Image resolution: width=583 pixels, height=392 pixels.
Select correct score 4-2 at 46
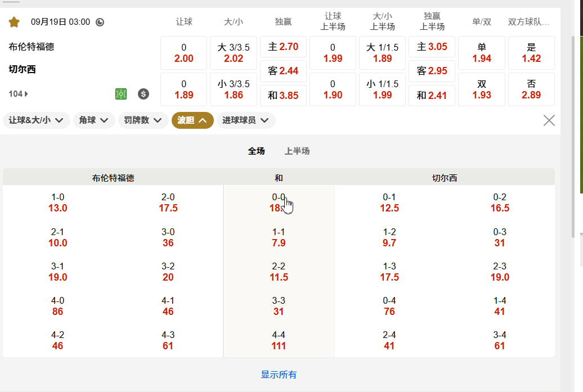[x=57, y=340]
